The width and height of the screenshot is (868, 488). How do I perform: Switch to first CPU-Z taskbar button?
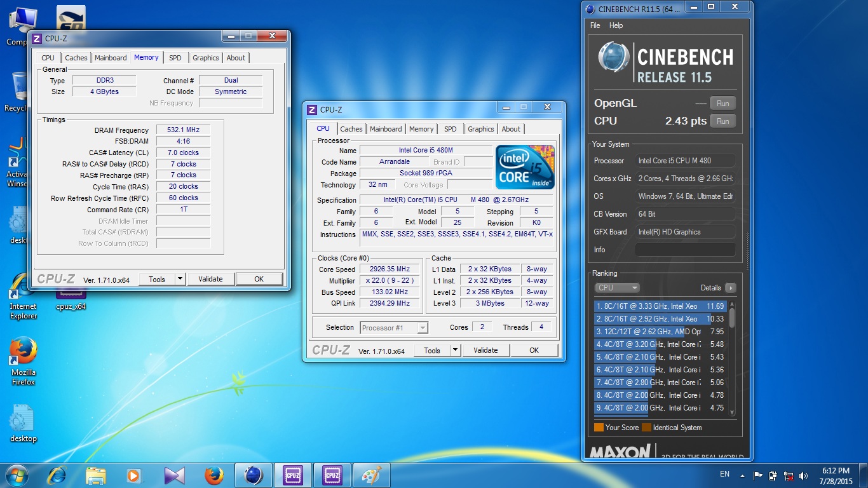click(293, 475)
